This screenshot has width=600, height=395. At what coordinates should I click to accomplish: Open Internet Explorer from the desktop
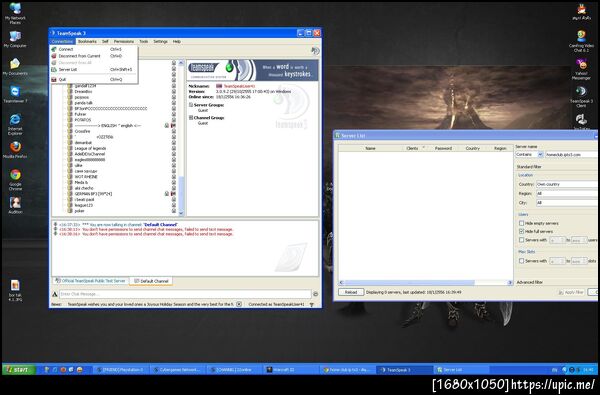[15, 119]
